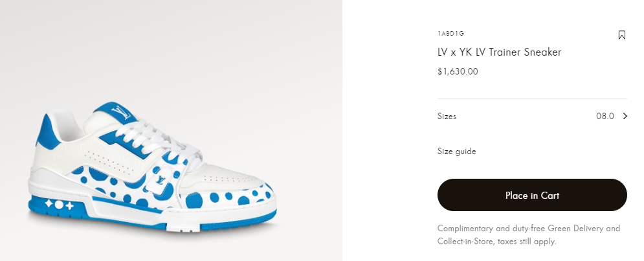
Task: Open the Size guide link
Action: pos(457,152)
